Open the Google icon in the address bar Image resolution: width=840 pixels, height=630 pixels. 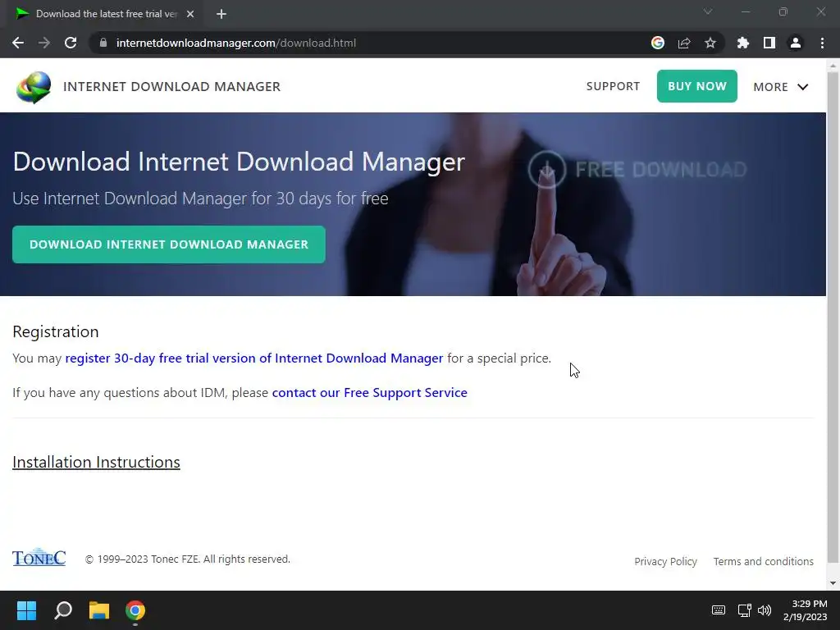(x=658, y=43)
